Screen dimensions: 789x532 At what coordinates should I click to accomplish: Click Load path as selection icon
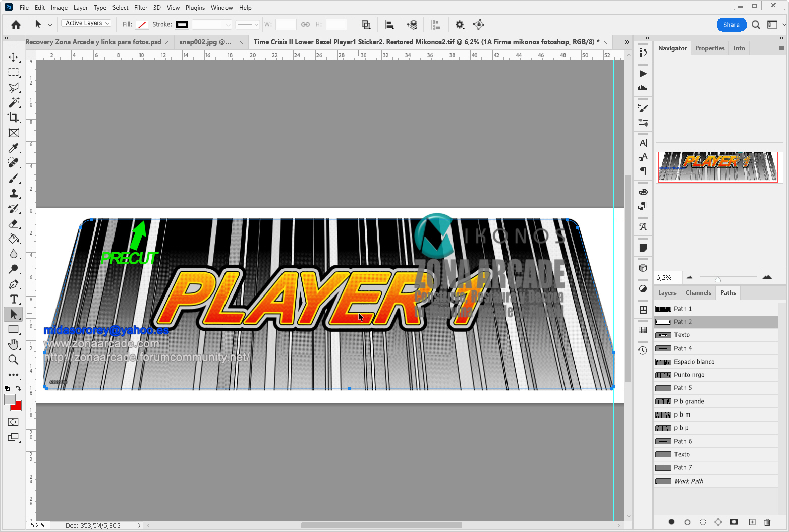pos(703,522)
